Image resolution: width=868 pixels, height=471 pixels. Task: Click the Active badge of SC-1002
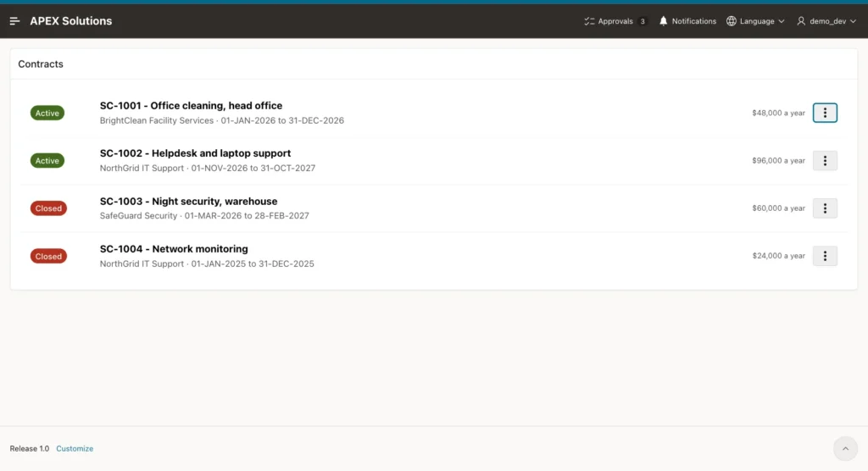tap(47, 160)
